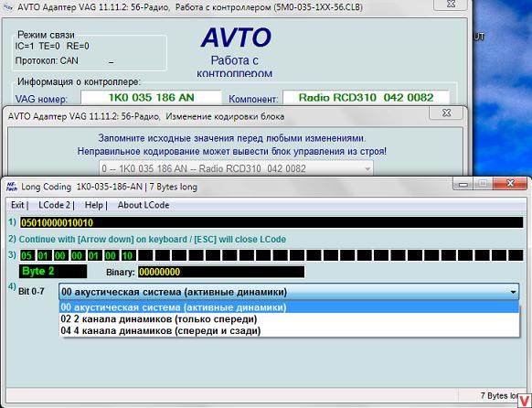Close the Long Coding window
The image size is (532, 408).
pyautogui.click(x=510, y=184)
